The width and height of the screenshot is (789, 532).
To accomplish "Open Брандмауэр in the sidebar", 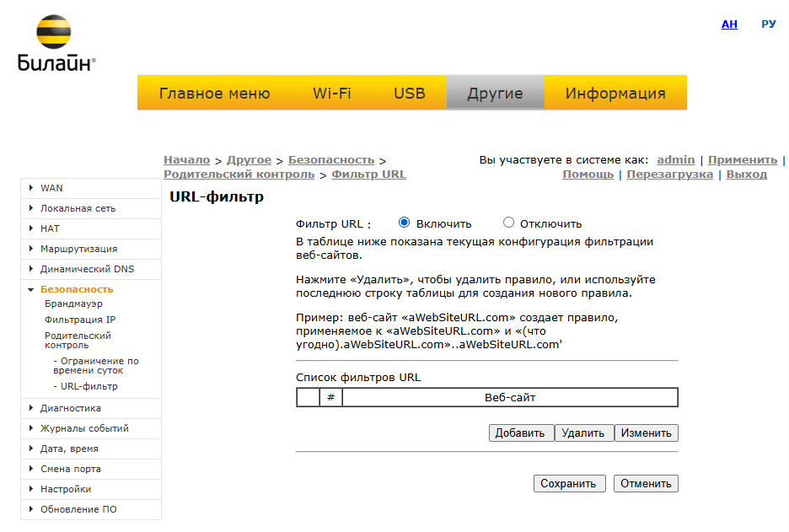I will [73, 304].
